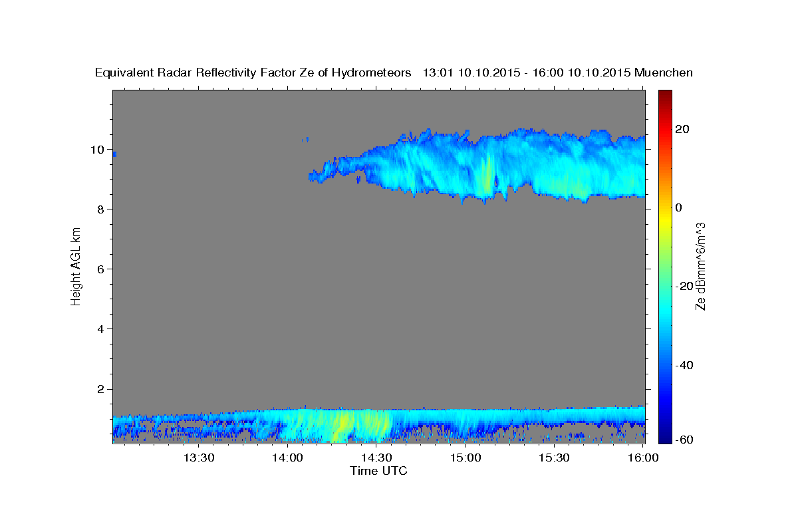Viewport: 798px width, 532px height.
Task: Click the height tick label '8'
Action: (102, 209)
